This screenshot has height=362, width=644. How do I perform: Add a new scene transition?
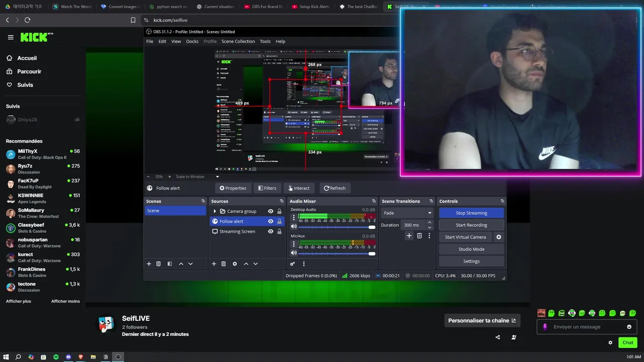click(409, 236)
